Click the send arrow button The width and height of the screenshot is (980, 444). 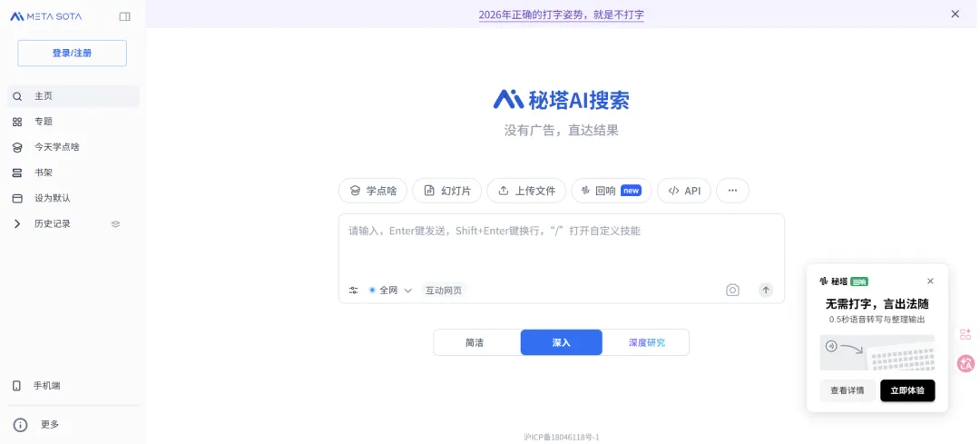(766, 291)
